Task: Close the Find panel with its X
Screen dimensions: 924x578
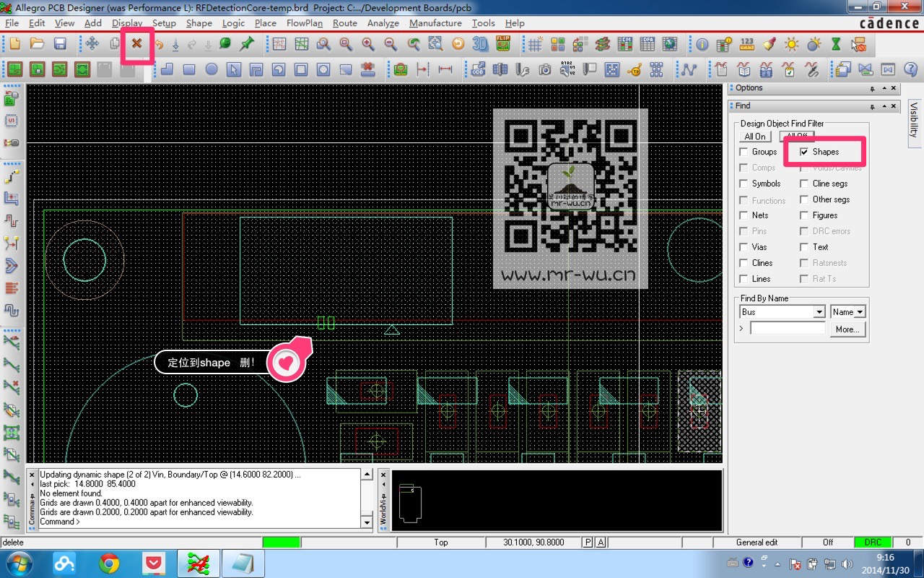Action: coord(894,106)
